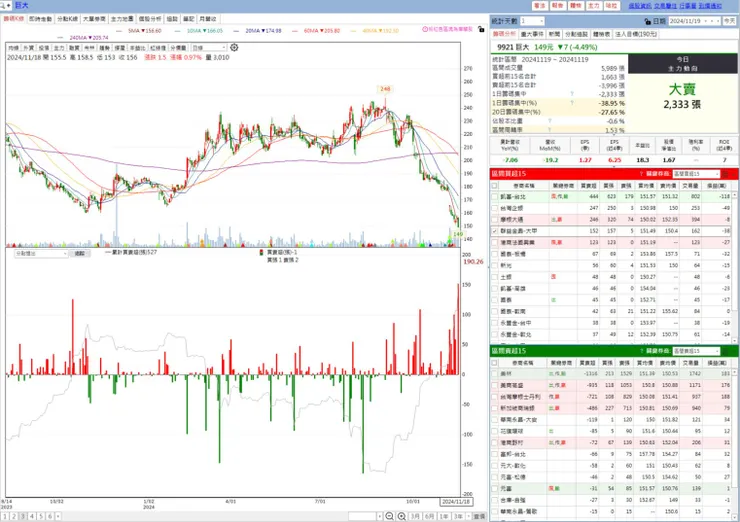
Task: Set chart range to 6月
Action: pos(429,516)
